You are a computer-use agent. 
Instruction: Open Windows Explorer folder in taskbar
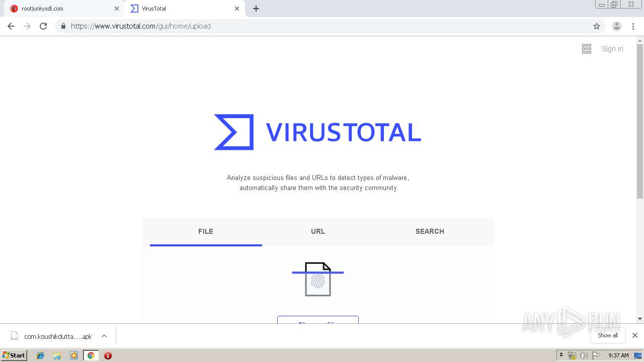tap(57, 355)
